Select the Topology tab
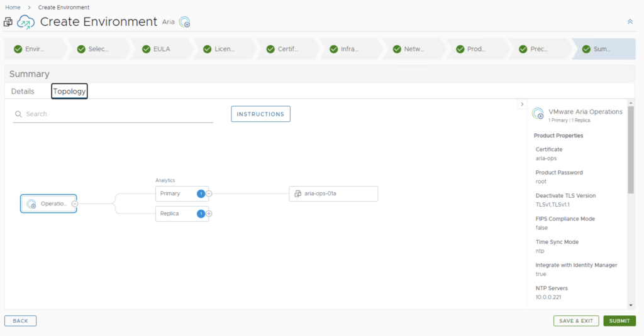This screenshot has width=644, height=336. (x=69, y=92)
